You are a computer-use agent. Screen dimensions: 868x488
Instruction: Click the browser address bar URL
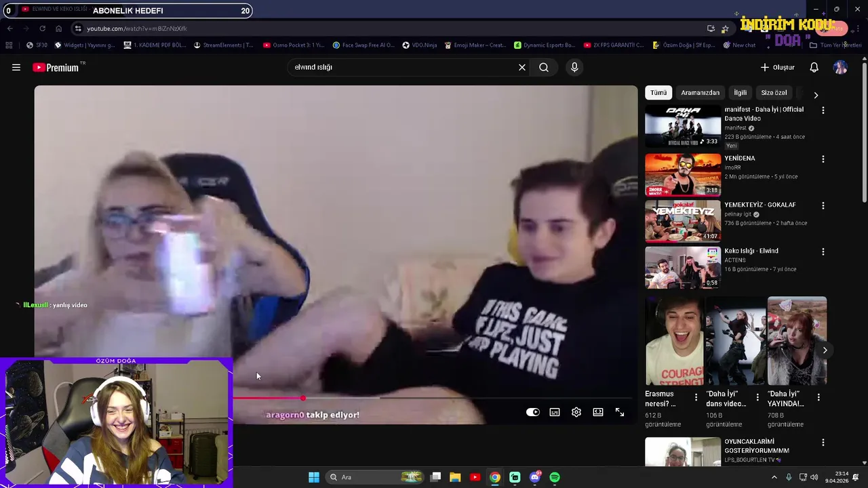coord(137,28)
